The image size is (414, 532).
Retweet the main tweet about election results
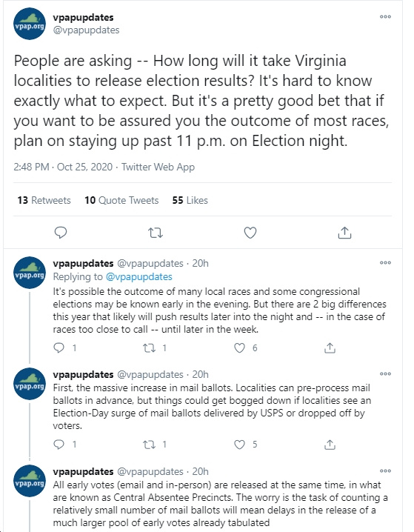pyautogui.click(x=156, y=233)
